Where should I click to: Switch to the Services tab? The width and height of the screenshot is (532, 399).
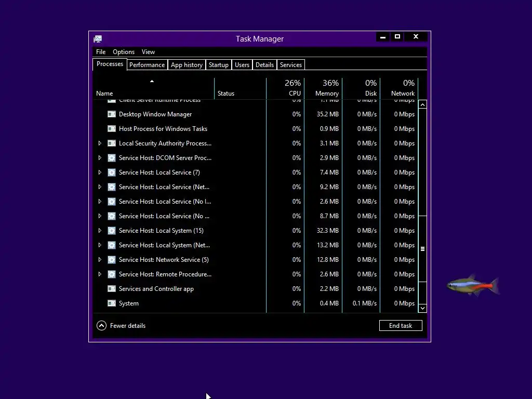(291, 65)
